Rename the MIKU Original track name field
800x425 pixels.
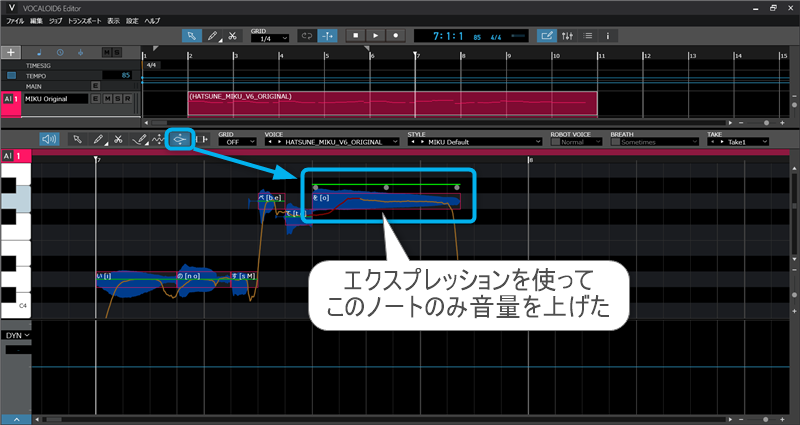point(56,99)
